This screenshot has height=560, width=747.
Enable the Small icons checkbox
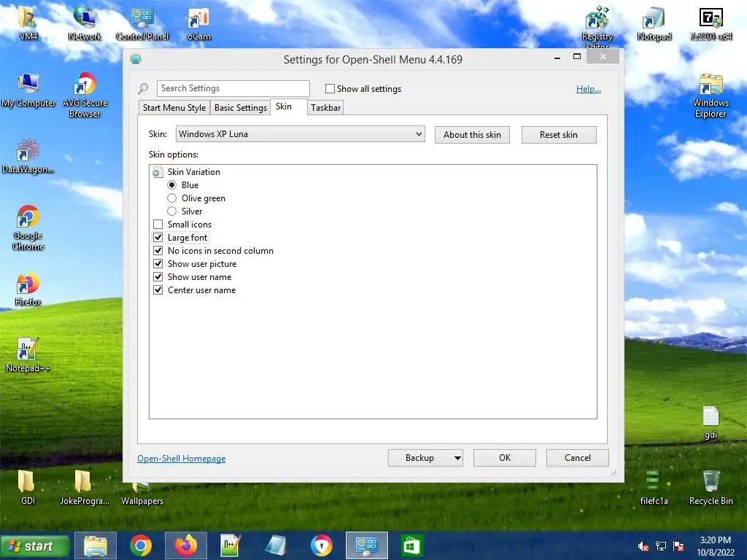pyautogui.click(x=158, y=225)
